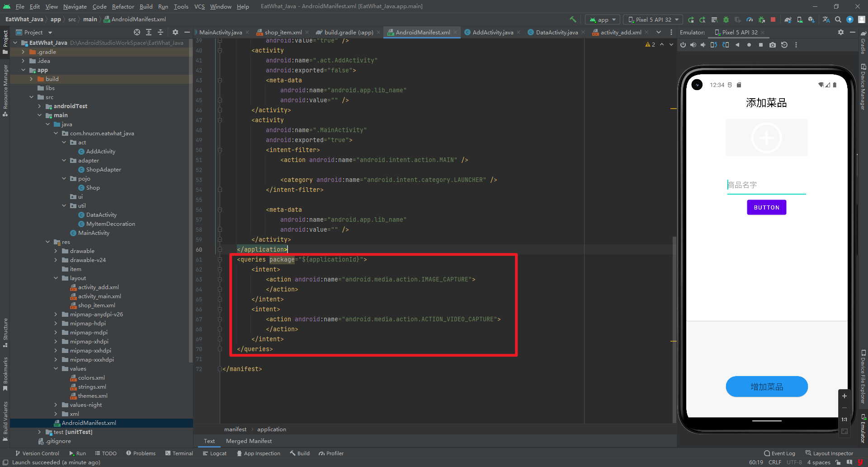Screen dimensions: 868x467
Task: Open the Tools menu
Action: tap(181, 6)
